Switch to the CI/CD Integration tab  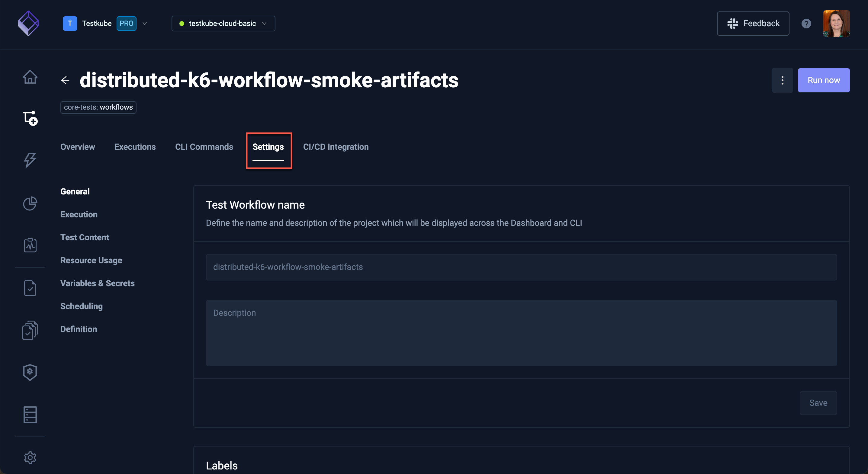336,146
